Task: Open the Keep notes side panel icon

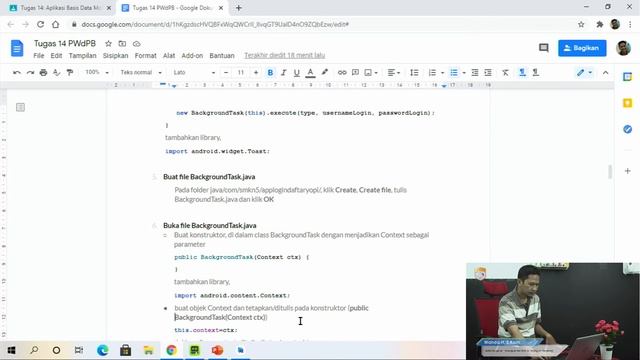Action: pos(627,103)
